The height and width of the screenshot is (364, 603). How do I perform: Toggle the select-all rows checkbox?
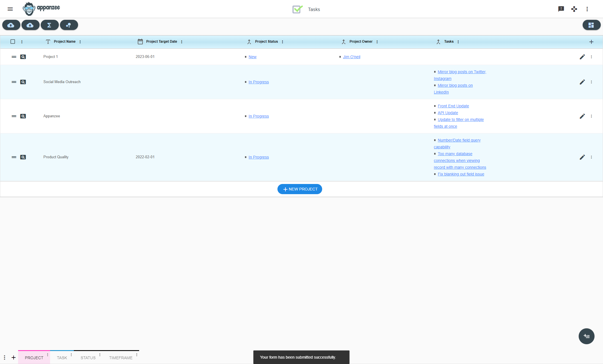13,42
